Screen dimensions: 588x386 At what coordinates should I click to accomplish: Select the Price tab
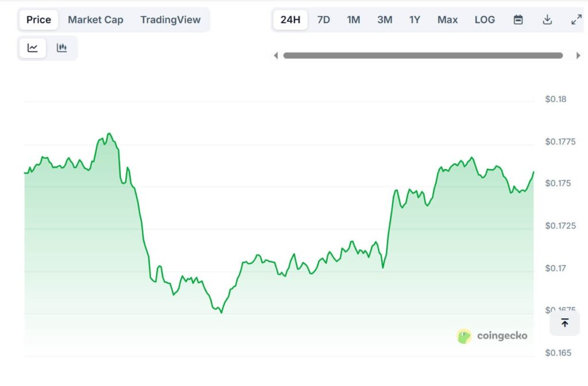(x=38, y=19)
